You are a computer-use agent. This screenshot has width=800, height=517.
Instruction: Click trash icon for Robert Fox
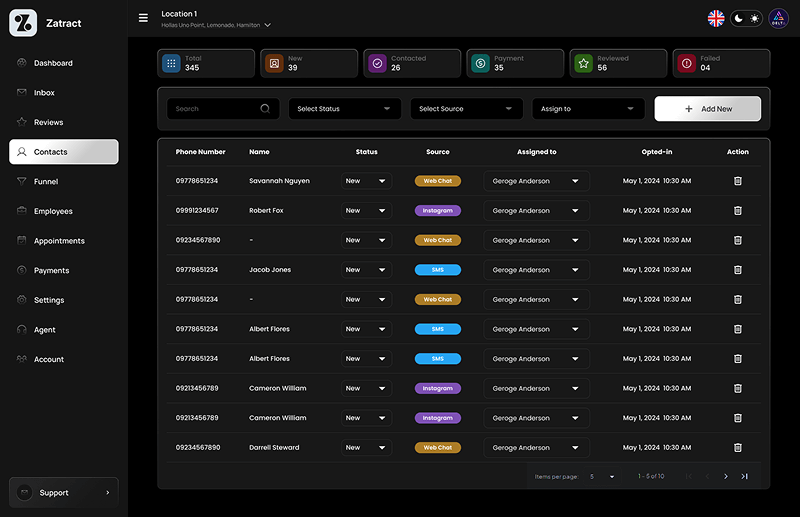coord(738,211)
